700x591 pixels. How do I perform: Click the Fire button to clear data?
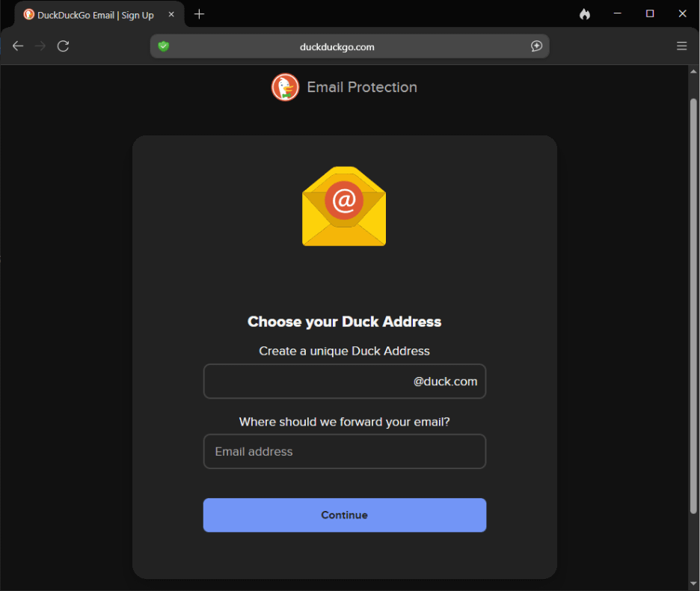585,14
